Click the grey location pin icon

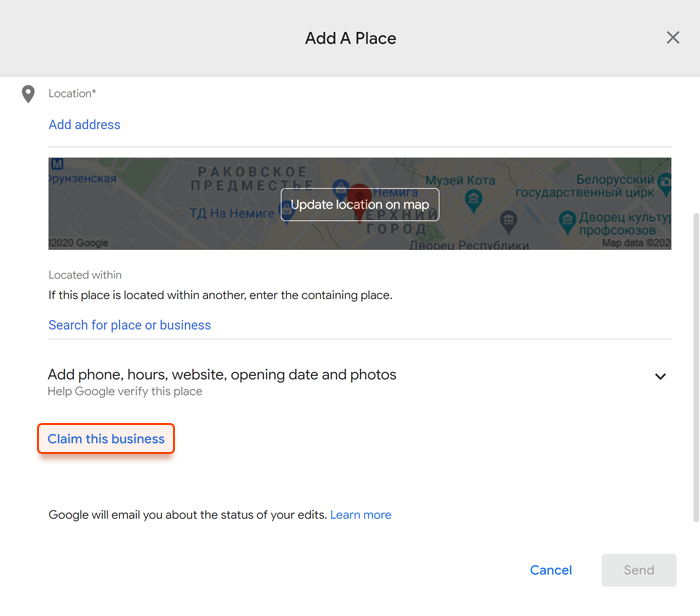pos(28,94)
